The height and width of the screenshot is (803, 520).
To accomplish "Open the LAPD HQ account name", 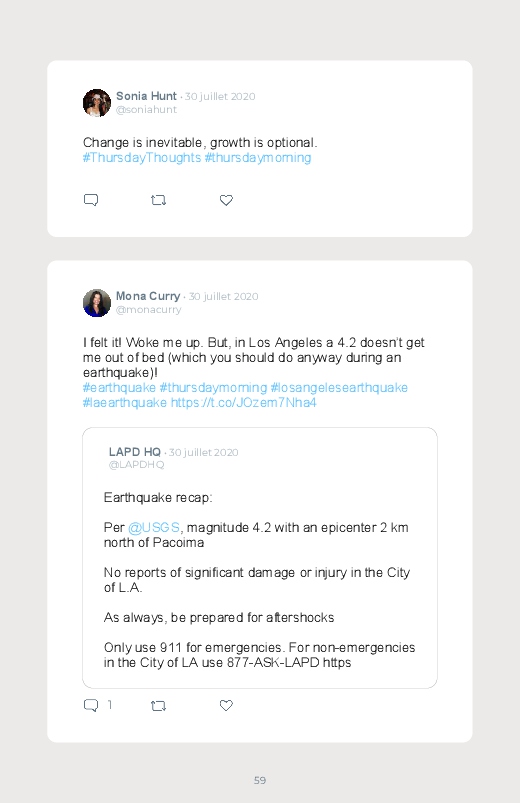I will coord(135,452).
